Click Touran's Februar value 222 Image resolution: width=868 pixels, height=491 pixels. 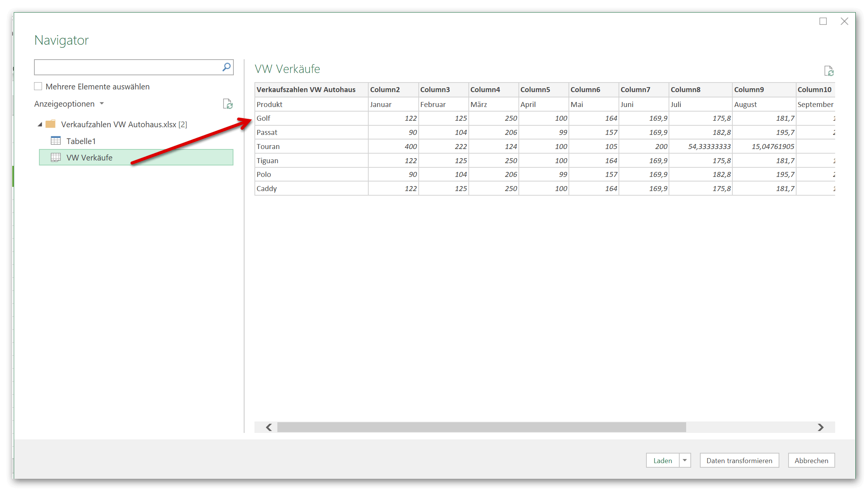(x=444, y=147)
